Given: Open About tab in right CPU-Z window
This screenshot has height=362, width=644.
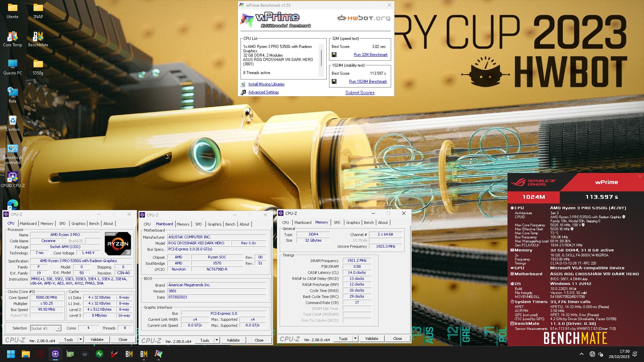Looking at the screenshot, I should pos(383,223).
